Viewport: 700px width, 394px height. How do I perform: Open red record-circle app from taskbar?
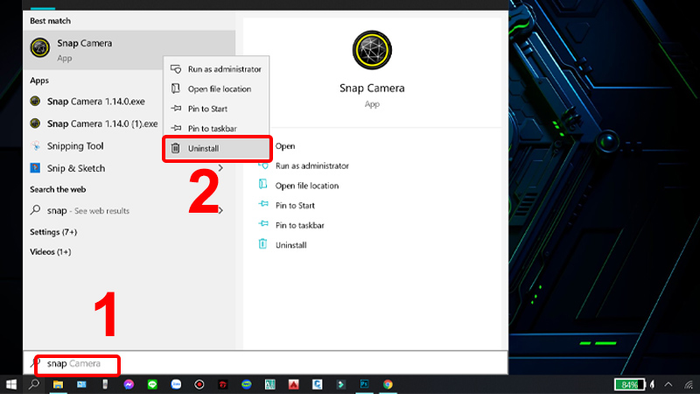point(199,384)
